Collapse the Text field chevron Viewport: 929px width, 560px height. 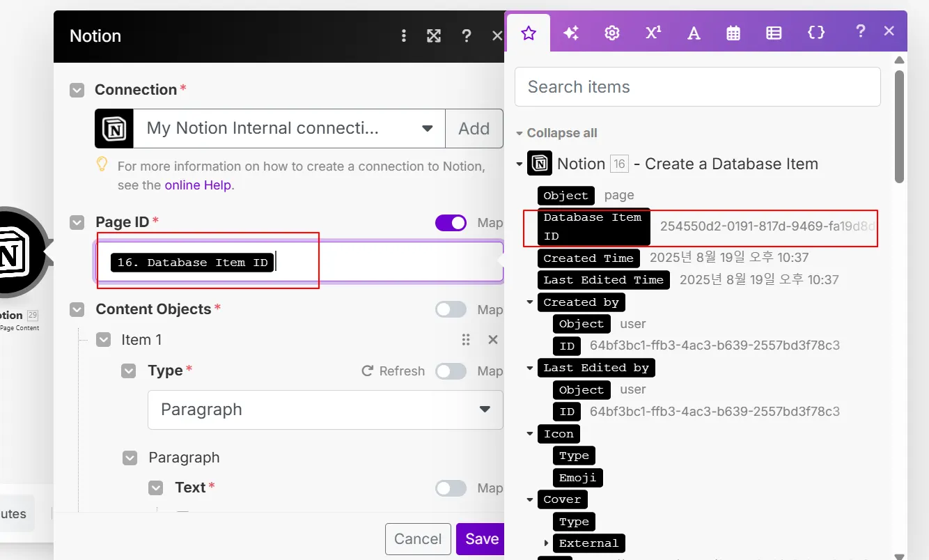(x=155, y=488)
